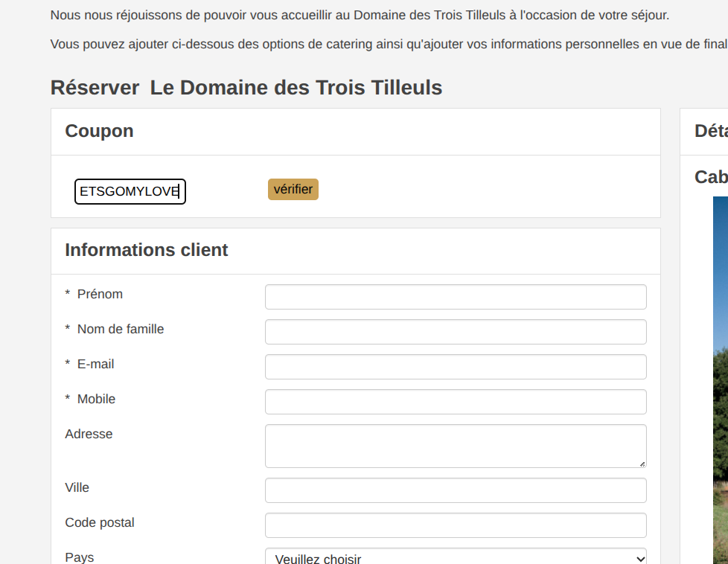The width and height of the screenshot is (728, 564).
Task: Select the Code postal input field
Action: point(455,525)
